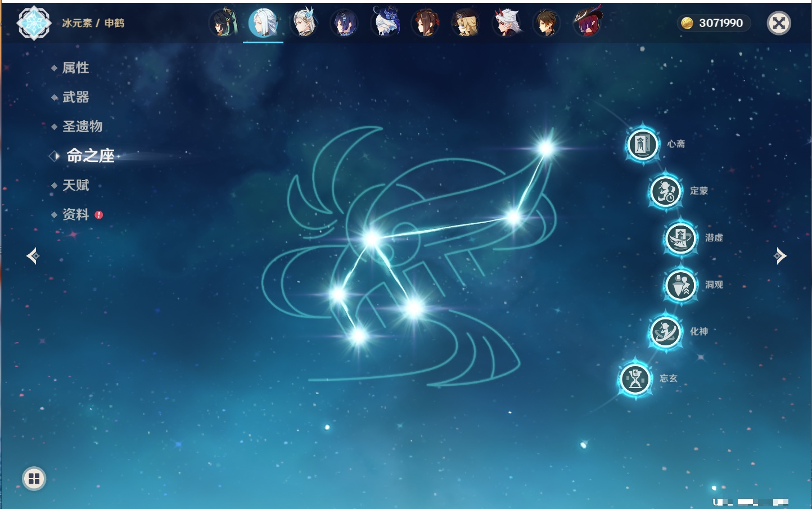Screen dimensions: 812x509
Task: Open the 化神 constellation node icon
Action: tap(665, 332)
